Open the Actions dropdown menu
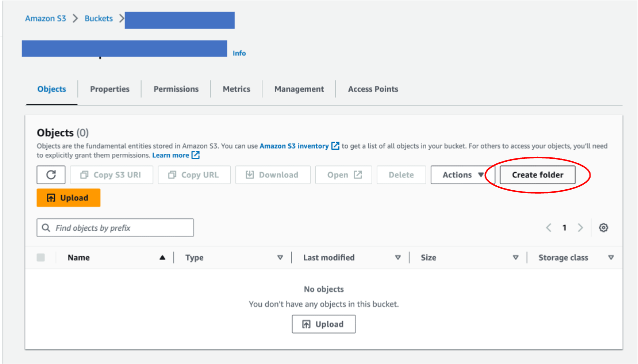638x364 pixels. pyautogui.click(x=463, y=175)
